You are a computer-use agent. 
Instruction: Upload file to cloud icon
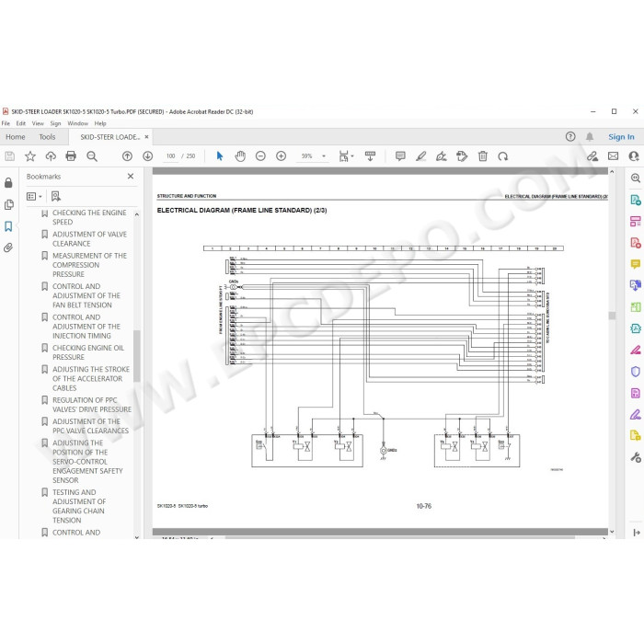[x=51, y=156]
